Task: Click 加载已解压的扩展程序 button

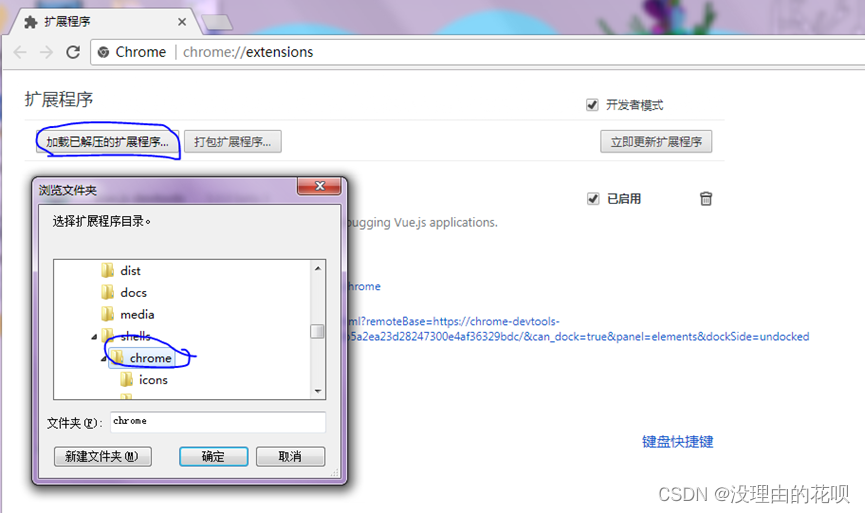Action: pos(108,142)
